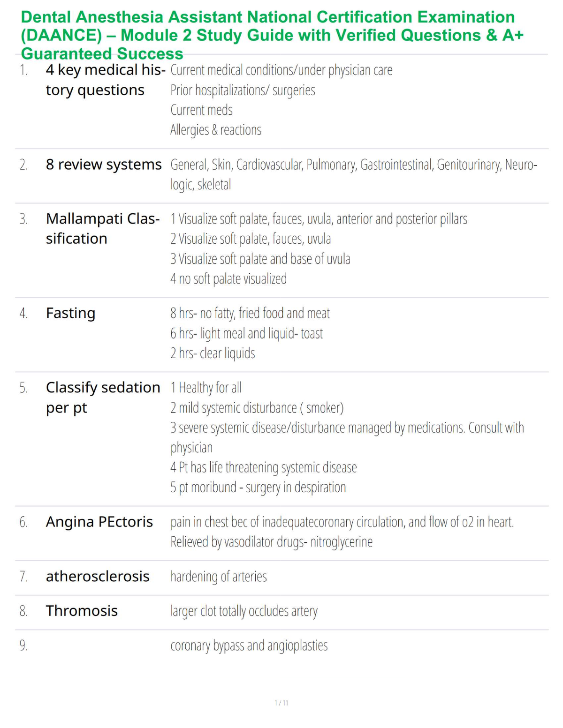The width and height of the screenshot is (563, 728).
Task: Select '4 no soft palate visualized' line
Action: pyautogui.click(x=228, y=279)
